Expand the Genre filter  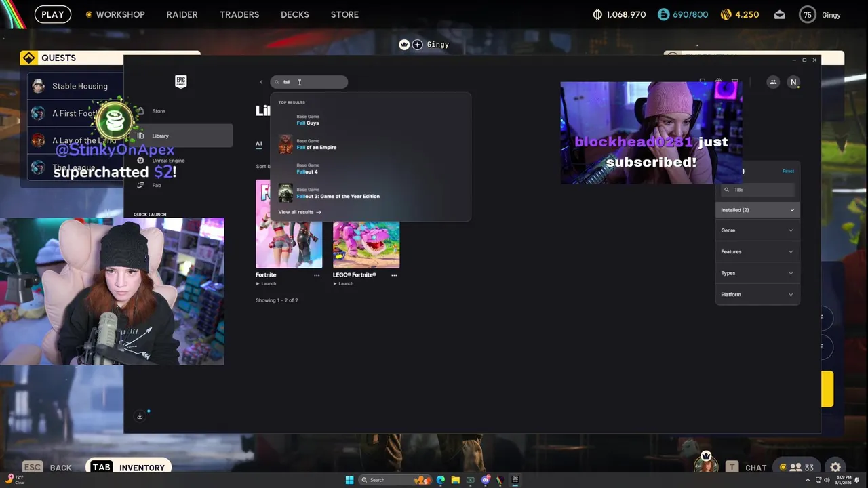(x=757, y=230)
